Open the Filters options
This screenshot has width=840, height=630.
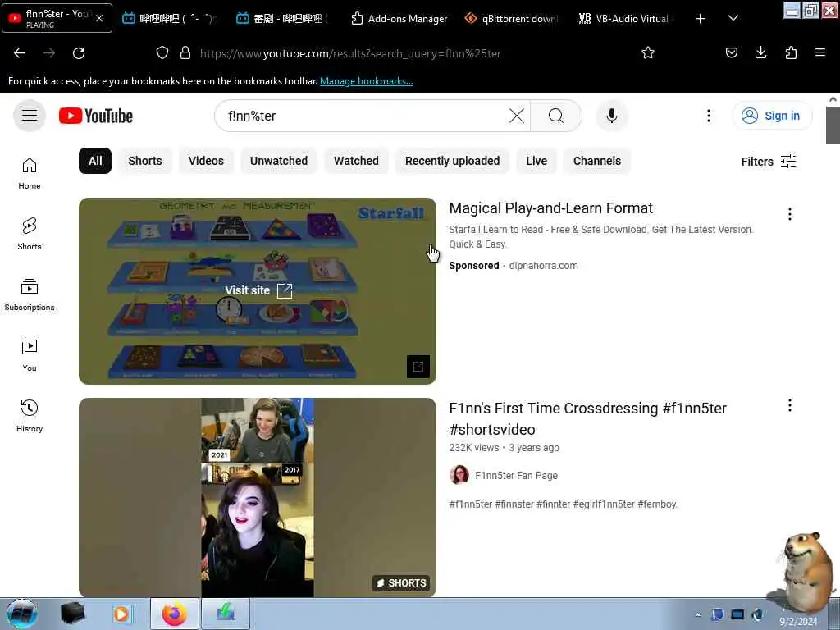click(x=768, y=162)
